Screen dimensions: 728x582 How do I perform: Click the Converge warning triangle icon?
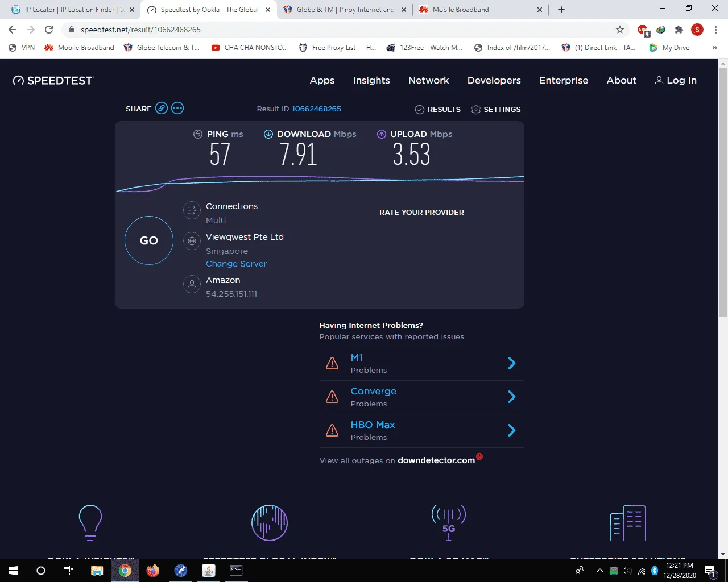pos(332,397)
